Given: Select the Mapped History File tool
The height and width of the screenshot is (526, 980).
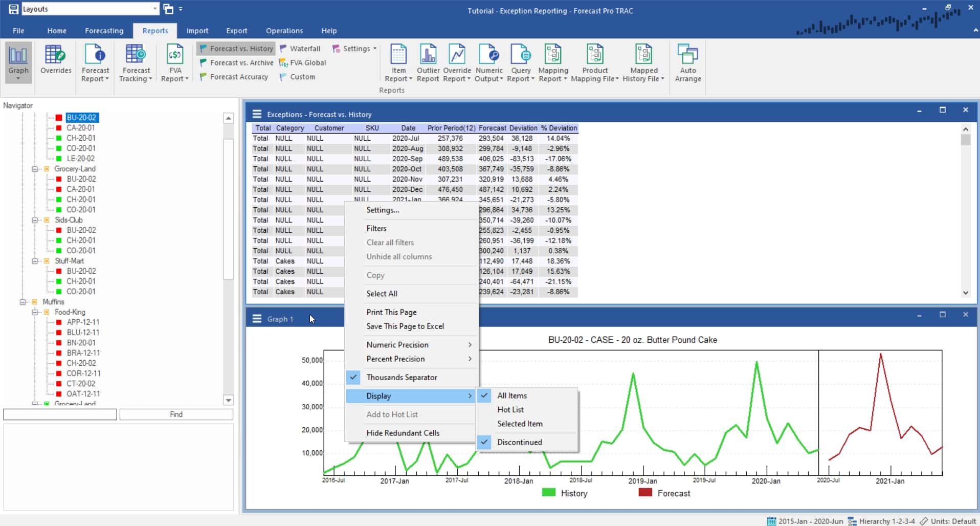Looking at the screenshot, I should point(643,61).
